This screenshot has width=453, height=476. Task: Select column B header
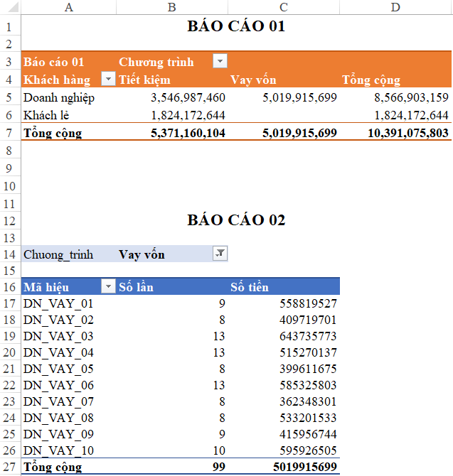coord(172,7)
